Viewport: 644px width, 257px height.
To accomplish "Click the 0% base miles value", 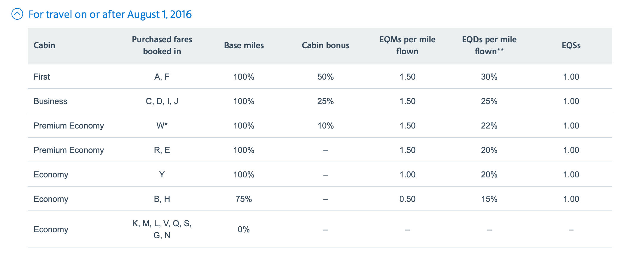I will [243, 229].
